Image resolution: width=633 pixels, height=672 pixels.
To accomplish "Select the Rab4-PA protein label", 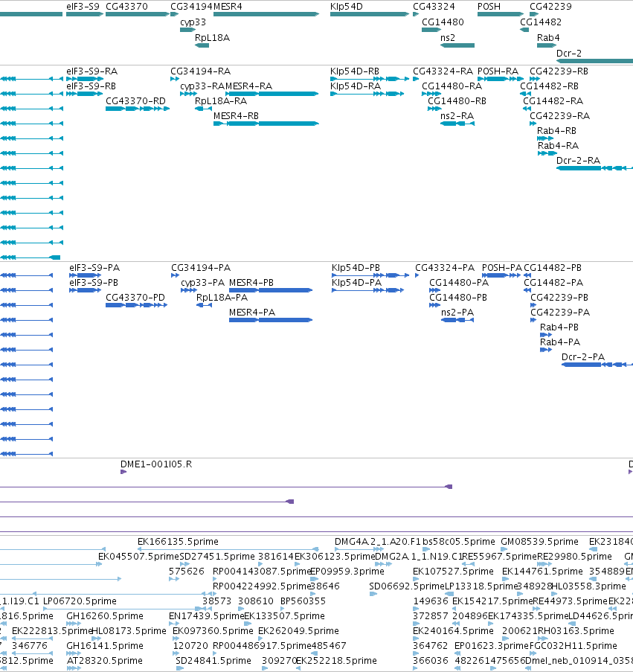I will click(x=560, y=342).
